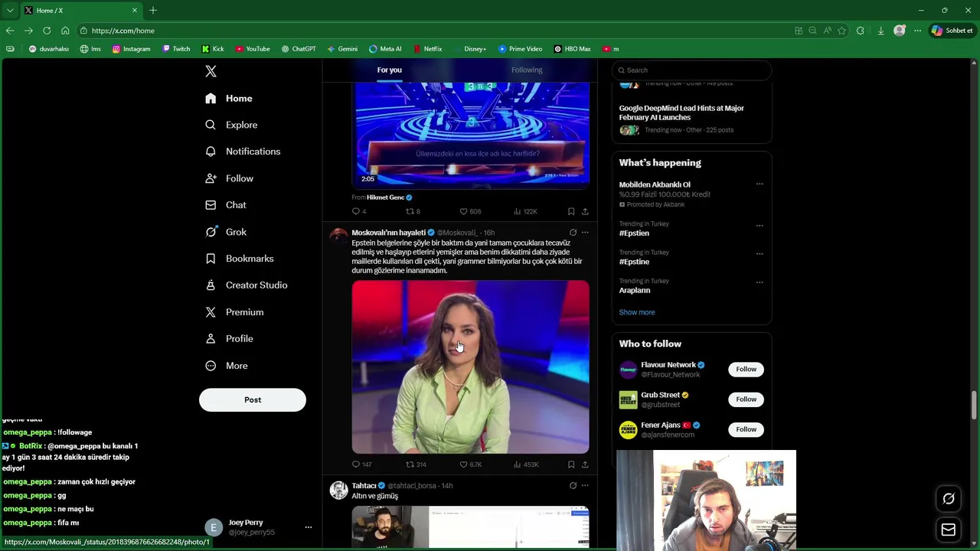Viewport: 980px width, 551px height.
Task: Go to Creator Studio
Action: [247, 285]
